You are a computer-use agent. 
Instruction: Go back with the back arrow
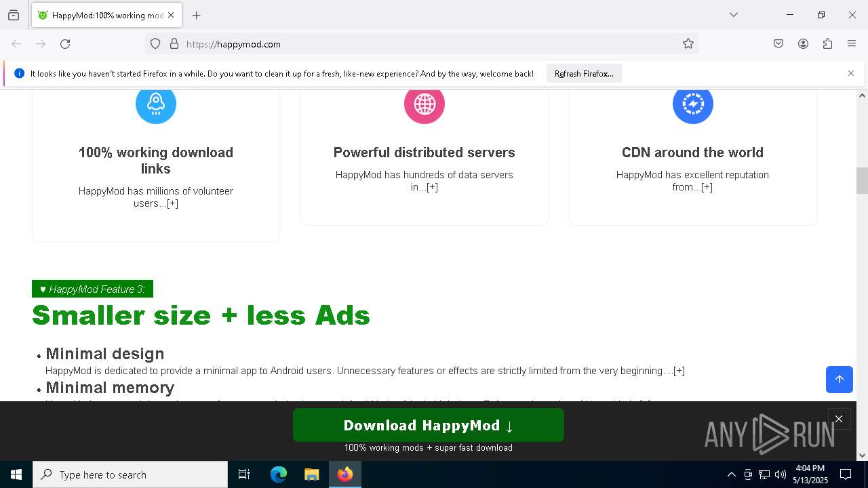[16, 44]
